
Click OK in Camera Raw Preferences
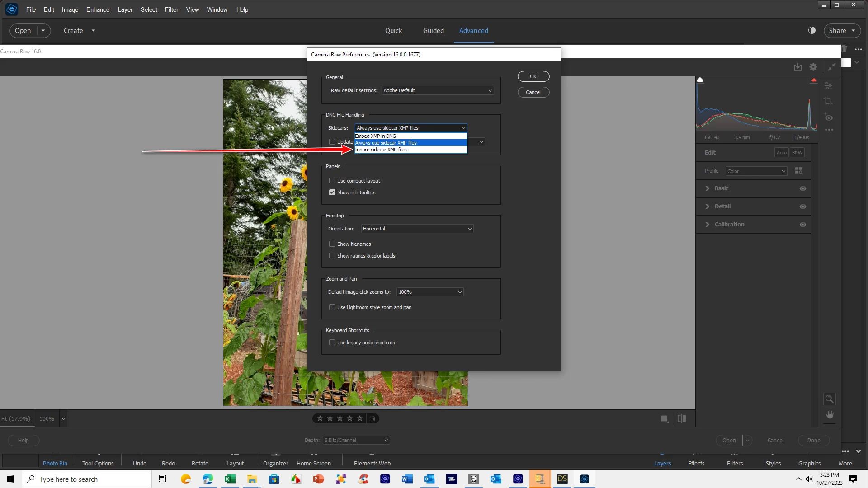click(533, 76)
